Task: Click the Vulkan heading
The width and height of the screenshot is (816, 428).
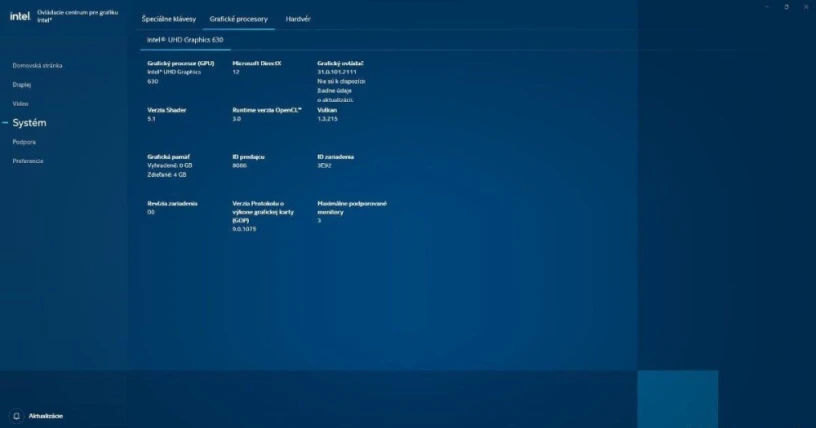Action: tap(327, 110)
